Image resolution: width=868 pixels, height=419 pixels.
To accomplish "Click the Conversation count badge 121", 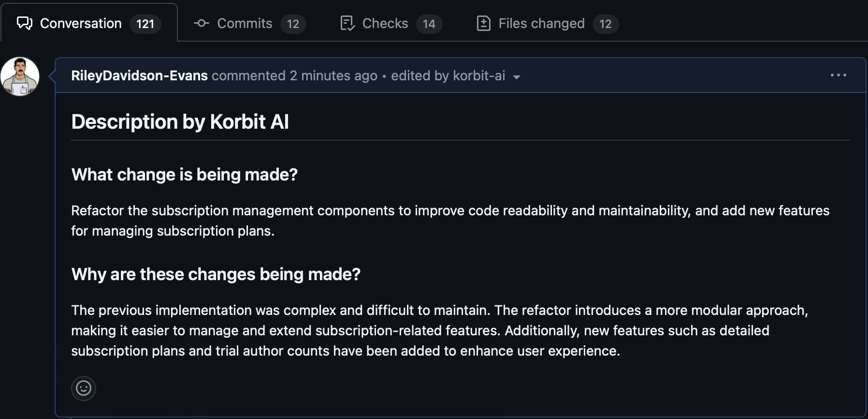I will (145, 24).
